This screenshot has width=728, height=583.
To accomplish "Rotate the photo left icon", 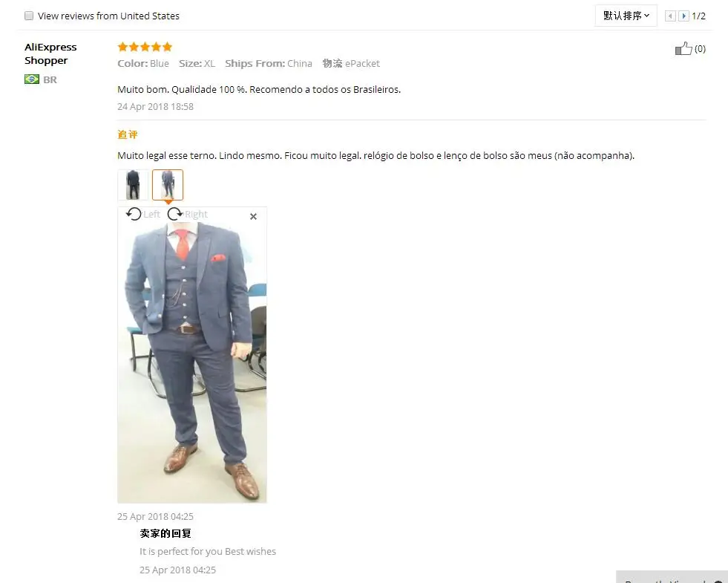I will 134,214.
